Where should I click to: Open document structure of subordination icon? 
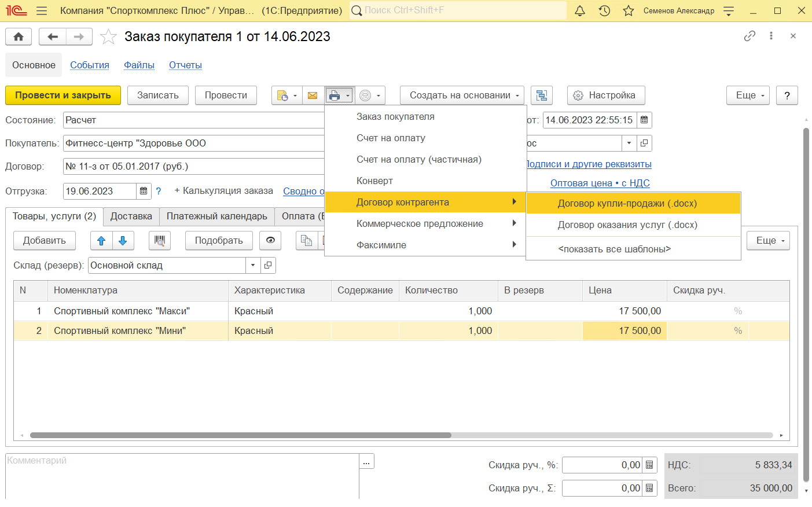[542, 95]
